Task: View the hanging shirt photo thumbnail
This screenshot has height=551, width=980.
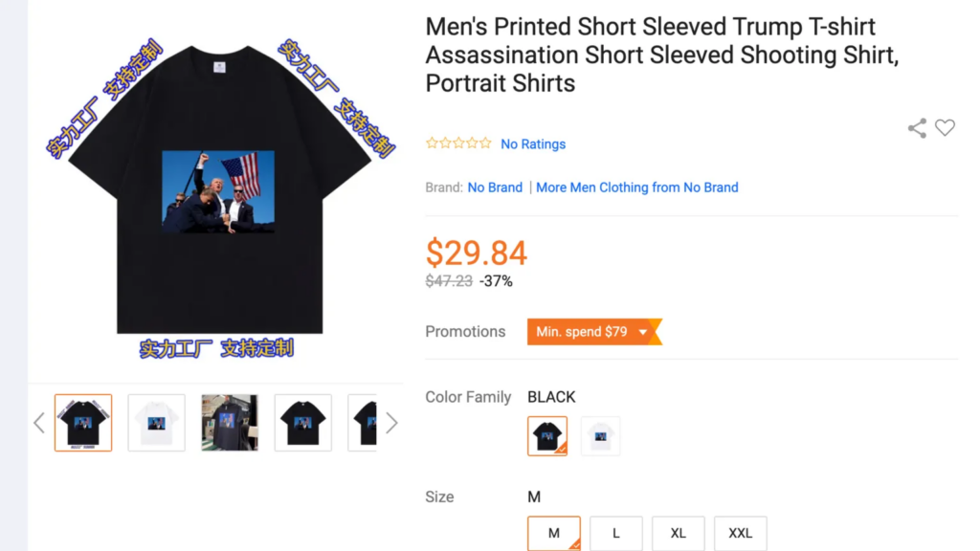Action: click(x=230, y=423)
